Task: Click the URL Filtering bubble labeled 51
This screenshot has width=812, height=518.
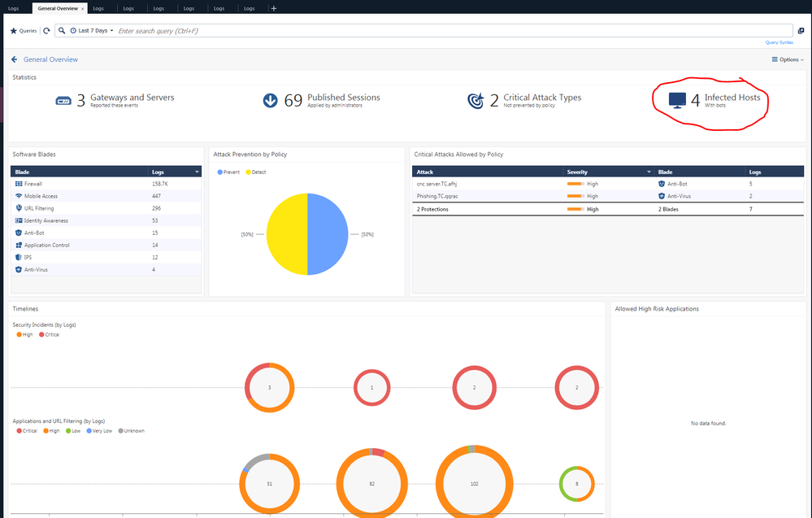Action: tap(269, 484)
